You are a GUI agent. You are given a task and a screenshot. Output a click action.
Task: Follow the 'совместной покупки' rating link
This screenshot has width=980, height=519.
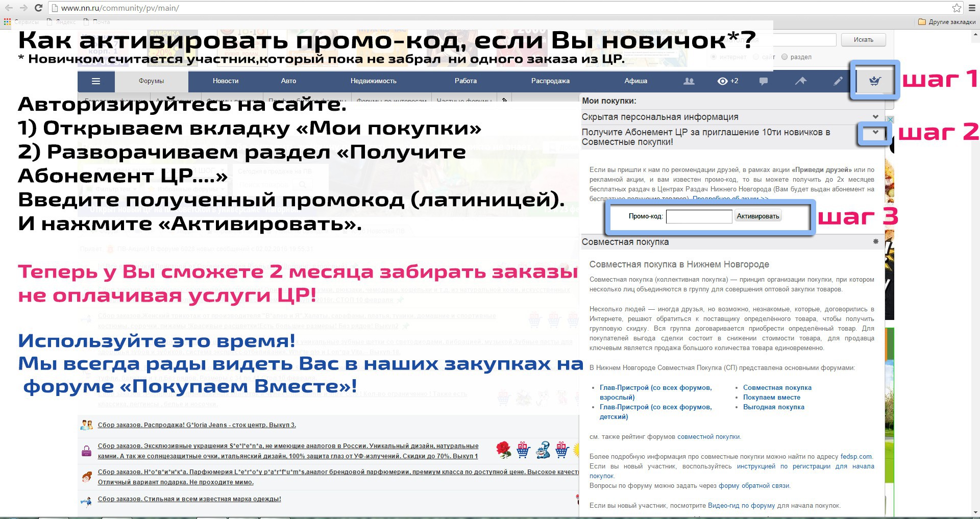tap(708, 437)
